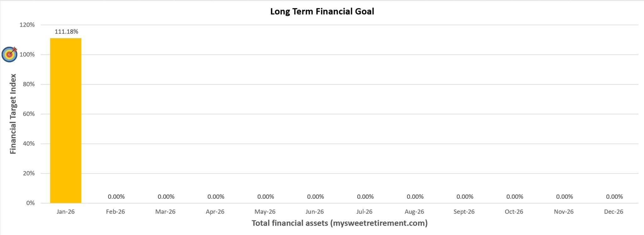The width and height of the screenshot is (644, 235).
Task: Select the Dec-26 axis label
Action: 613,212
